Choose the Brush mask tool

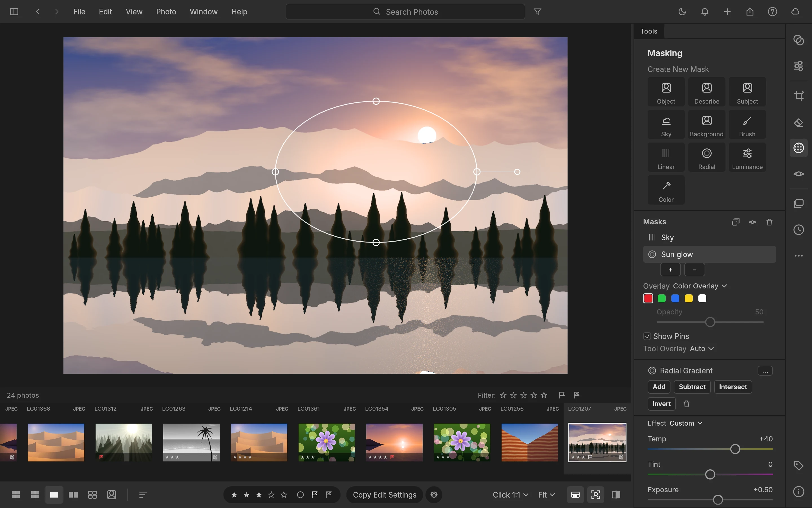[747, 124]
